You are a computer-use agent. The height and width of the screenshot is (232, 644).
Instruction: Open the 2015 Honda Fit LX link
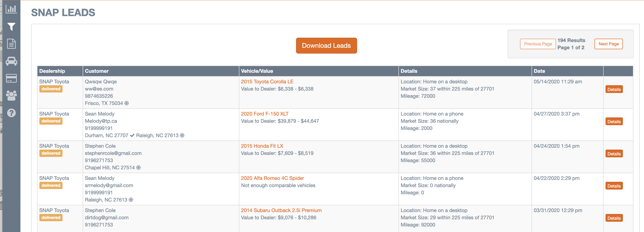[261, 146]
